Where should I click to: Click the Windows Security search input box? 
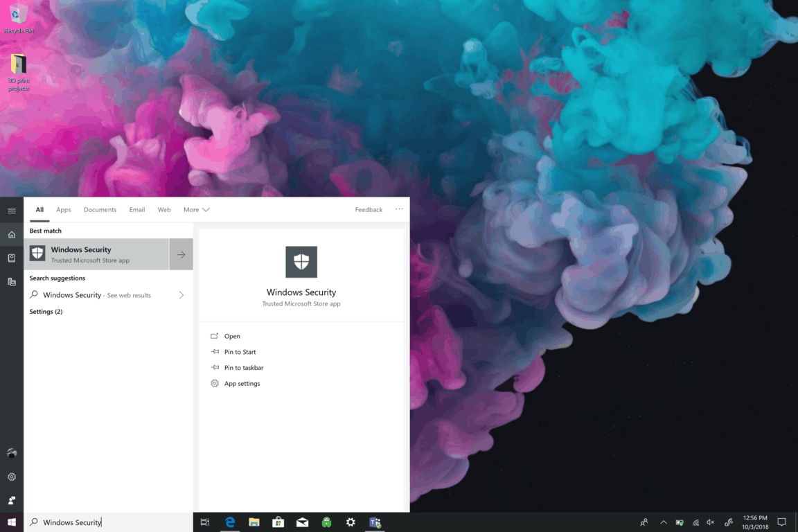coord(111,522)
